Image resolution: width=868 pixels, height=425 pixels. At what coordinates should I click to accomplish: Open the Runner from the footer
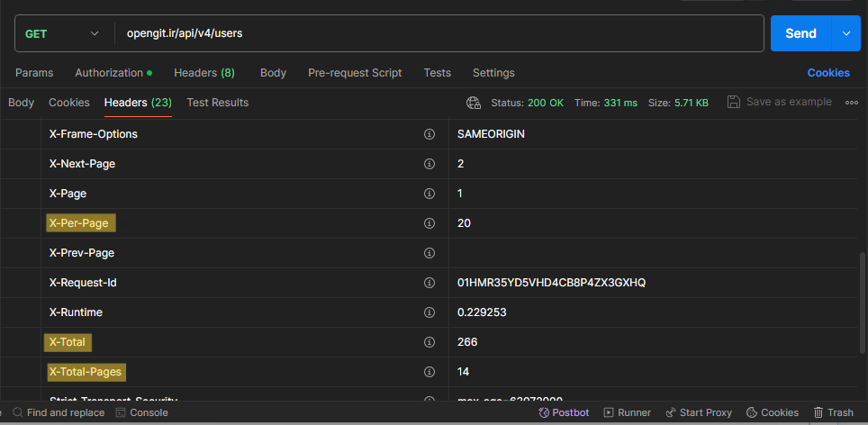click(x=627, y=412)
